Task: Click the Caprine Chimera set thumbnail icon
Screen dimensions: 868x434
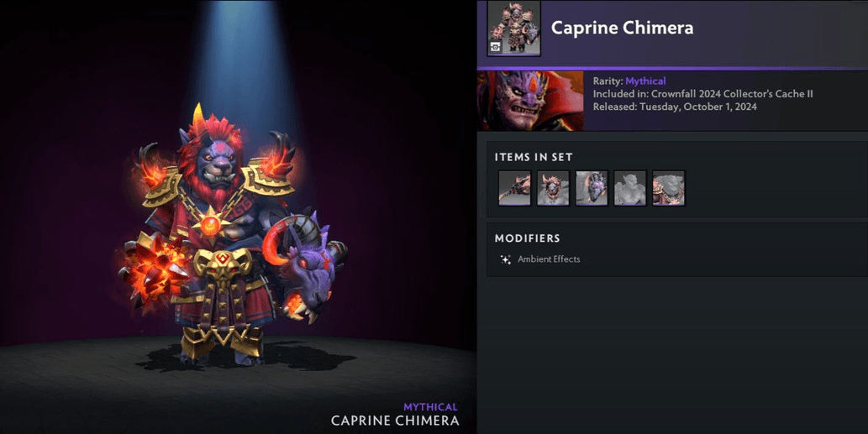Action: click(x=513, y=29)
